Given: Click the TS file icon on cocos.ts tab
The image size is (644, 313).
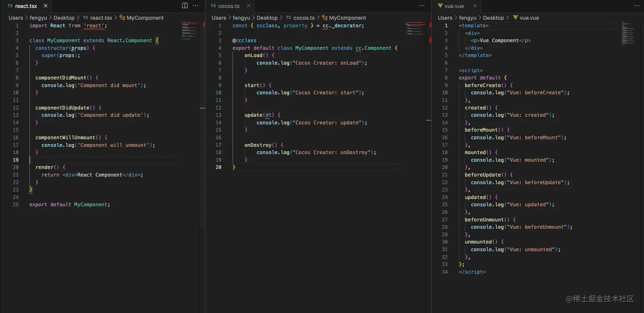Looking at the screenshot, I should click(213, 6).
